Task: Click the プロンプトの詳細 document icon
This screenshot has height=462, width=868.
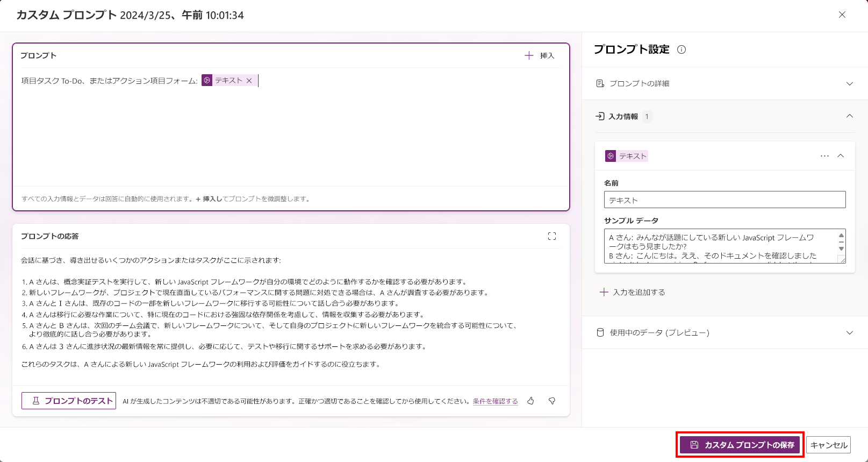Action: 600,83
